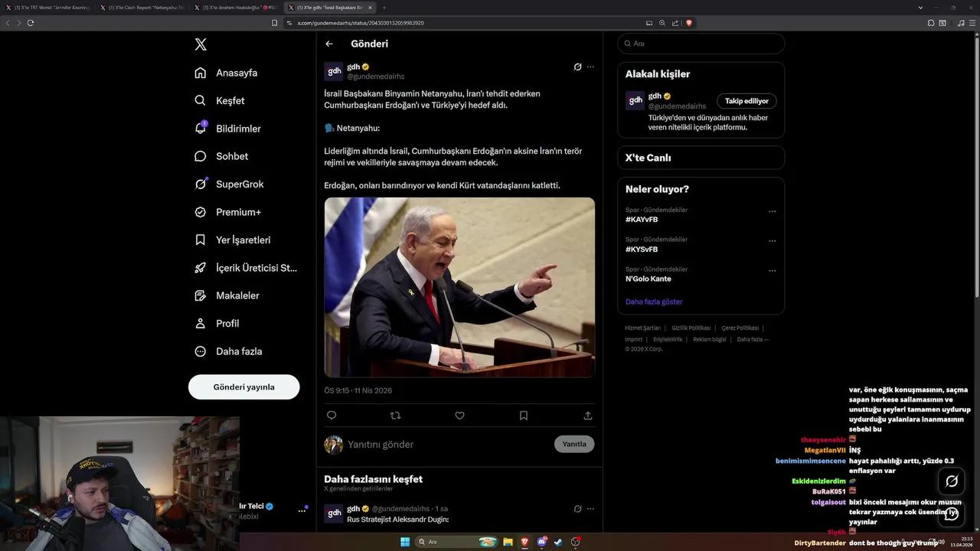Open the Gizlilik Politikası footer link

(691, 328)
